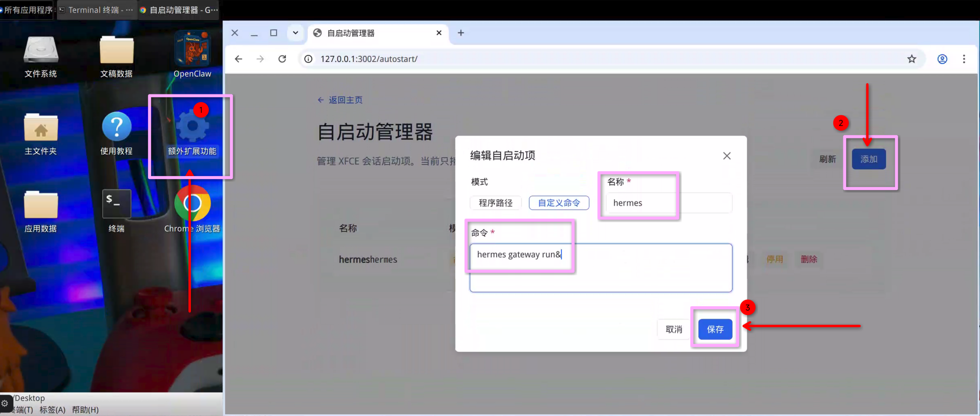
Task: Save the autostart entry with 保存
Action: 715,329
